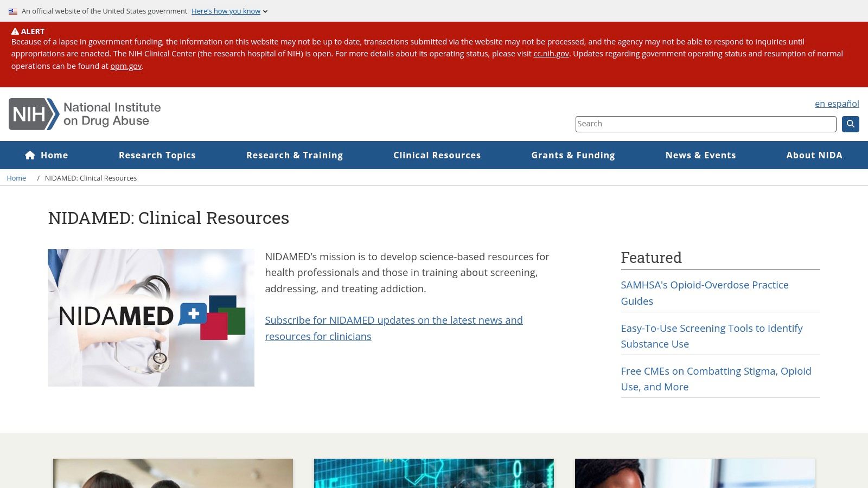Open the Research Topics menu
This screenshot has width=868, height=488.
point(157,155)
